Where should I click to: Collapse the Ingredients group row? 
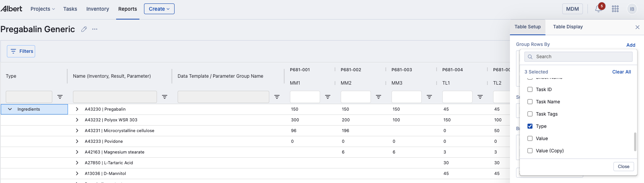(x=10, y=109)
